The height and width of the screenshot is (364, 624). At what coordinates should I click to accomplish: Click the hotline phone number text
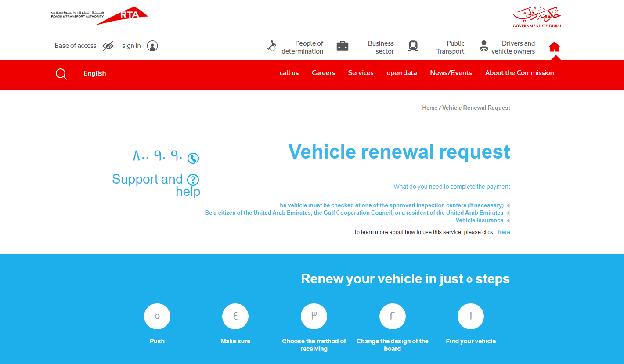(158, 155)
